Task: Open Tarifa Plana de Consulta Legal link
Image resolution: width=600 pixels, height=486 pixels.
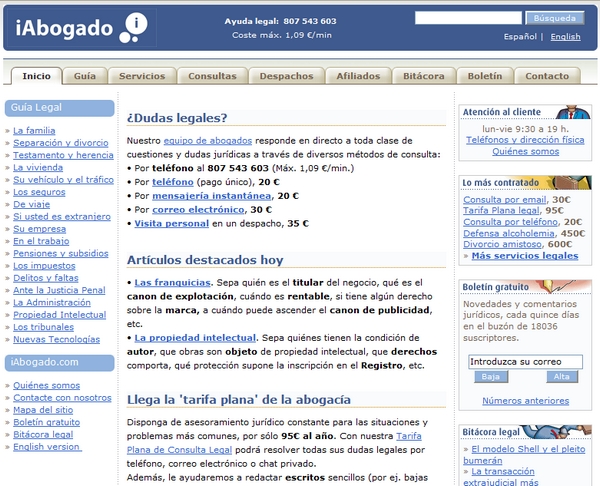Action: pyautogui.click(x=179, y=450)
